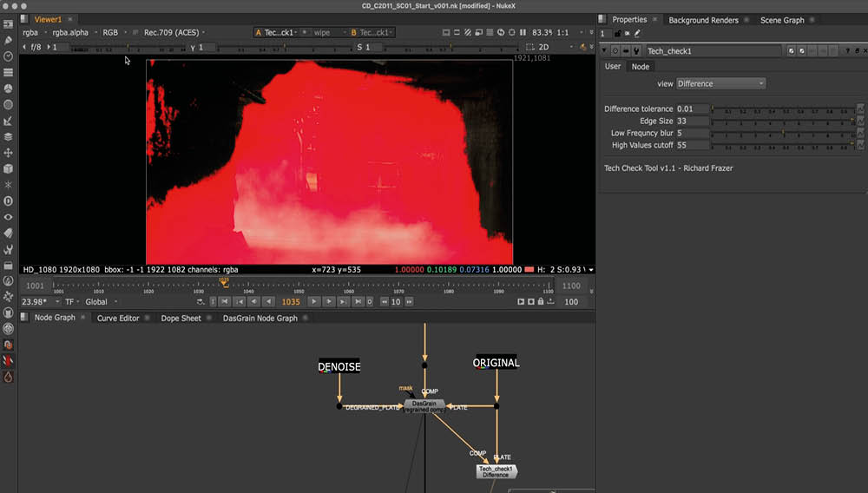Click the cube 3D tool in left toolbar
The height and width of the screenshot is (493, 868).
click(9, 168)
